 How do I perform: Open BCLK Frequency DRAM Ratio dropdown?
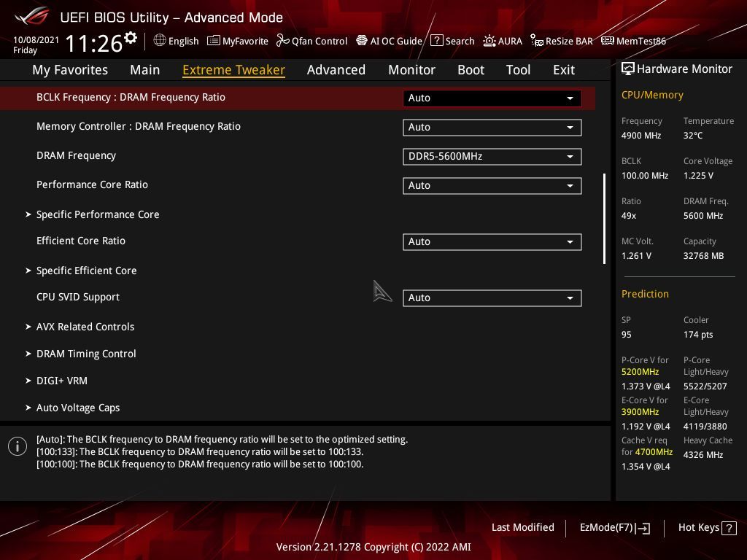pos(492,98)
